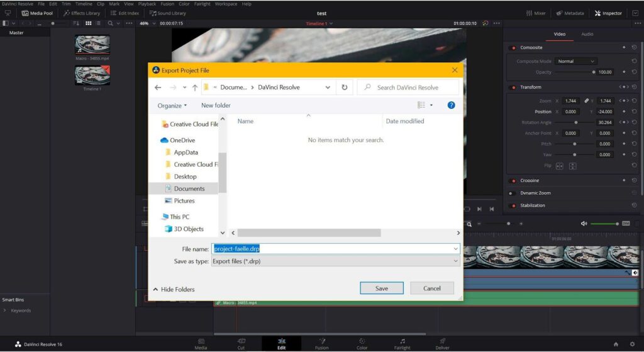Click the Cancel button
Image resolution: width=644 pixels, height=352 pixels.
(x=431, y=288)
